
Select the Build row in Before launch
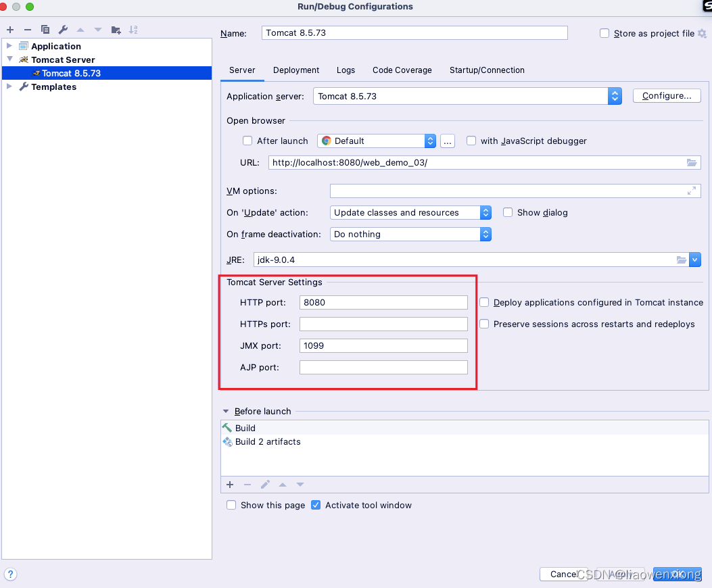coord(465,428)
